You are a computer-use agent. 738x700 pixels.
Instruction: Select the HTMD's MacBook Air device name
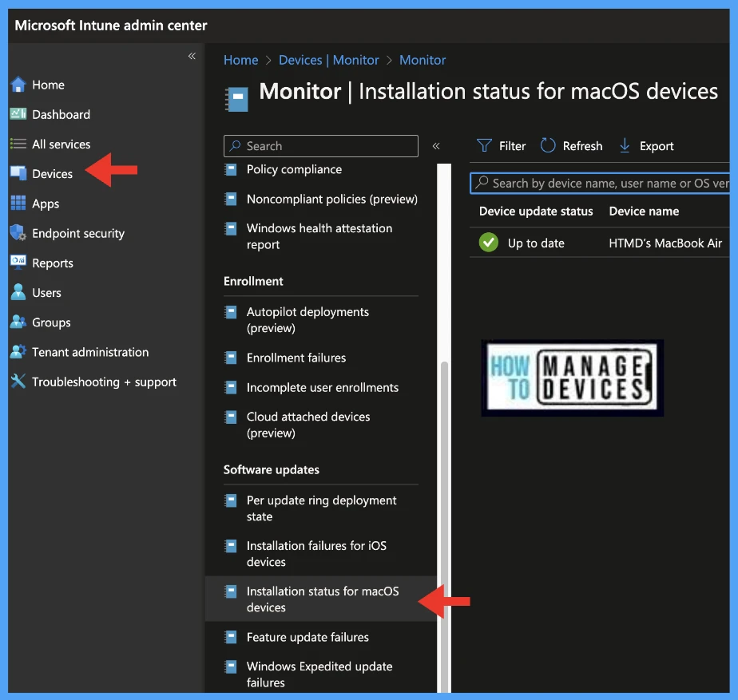pyautogui.click(x=665, y=243)
